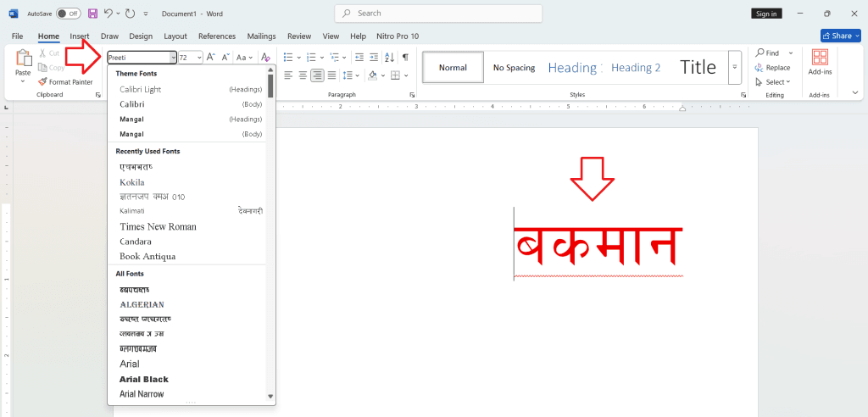Apply Title style
868x417 pixels.
point(698,68)
